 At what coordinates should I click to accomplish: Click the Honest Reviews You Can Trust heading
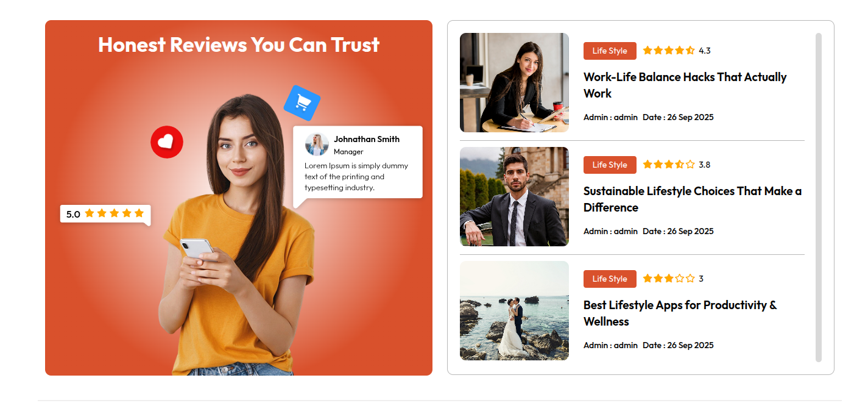point(239,45)
